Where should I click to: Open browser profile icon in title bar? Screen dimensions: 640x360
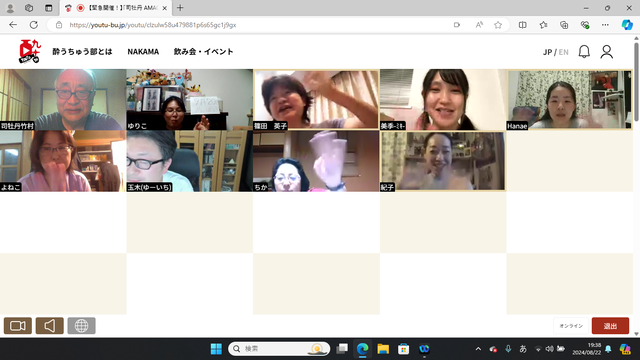10,8
